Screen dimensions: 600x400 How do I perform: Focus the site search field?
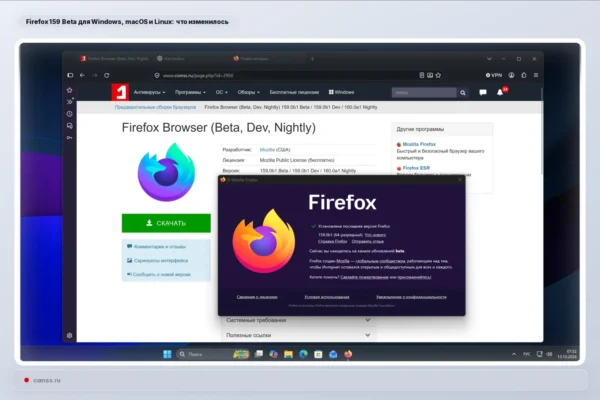(424, 93)
